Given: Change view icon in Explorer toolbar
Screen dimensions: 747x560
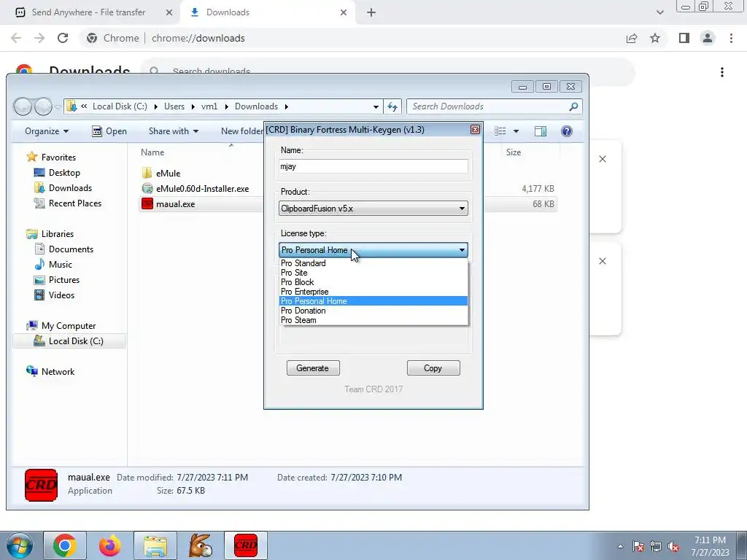Looking at the screenshot, I should point(500,131).
